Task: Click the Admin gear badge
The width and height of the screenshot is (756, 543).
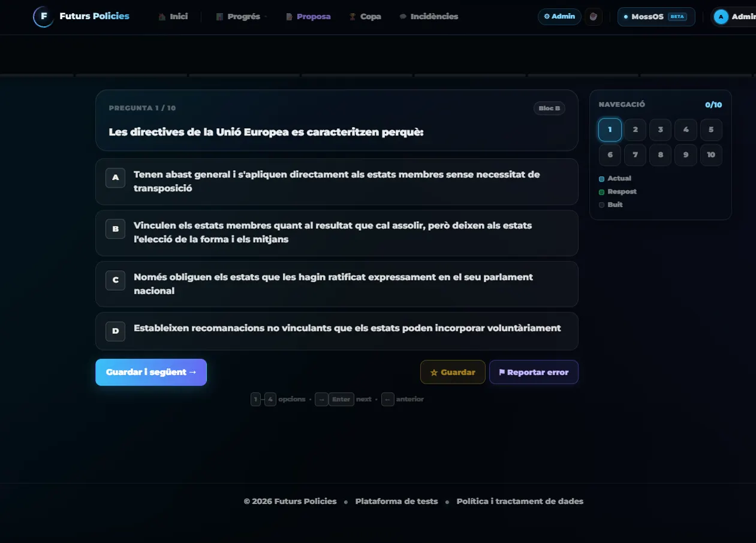Action: pos(559,17)
